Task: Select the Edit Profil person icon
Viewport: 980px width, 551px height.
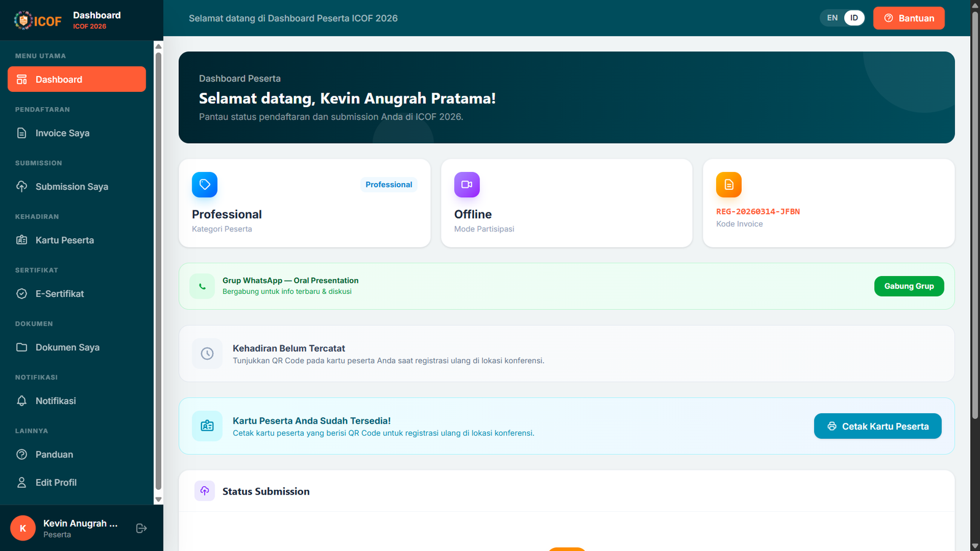Action: [x=22, y=482]
